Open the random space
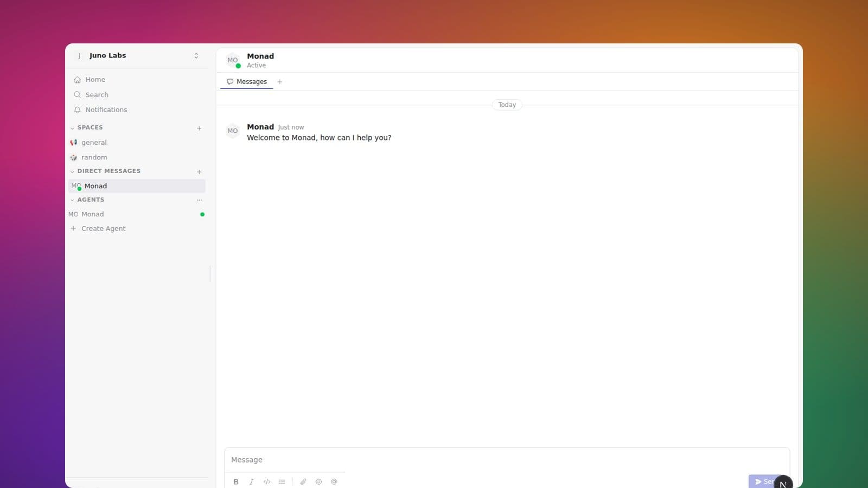 [x=137, y=157]
